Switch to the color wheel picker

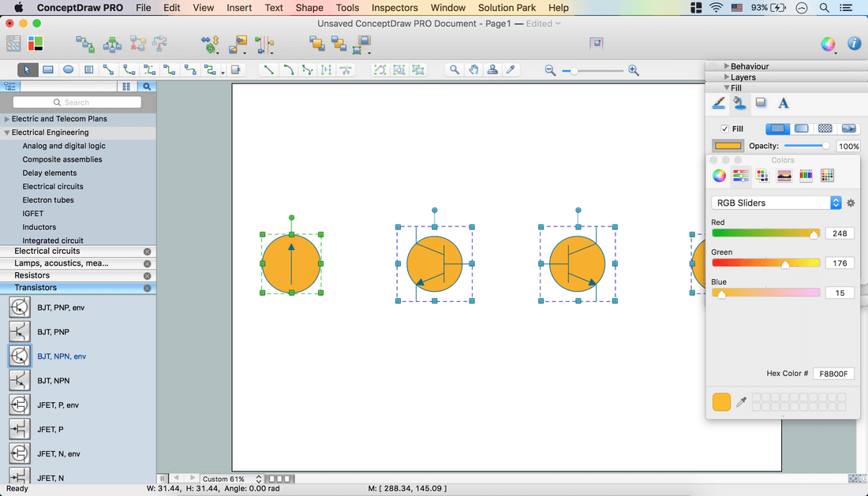coord(719,176)
